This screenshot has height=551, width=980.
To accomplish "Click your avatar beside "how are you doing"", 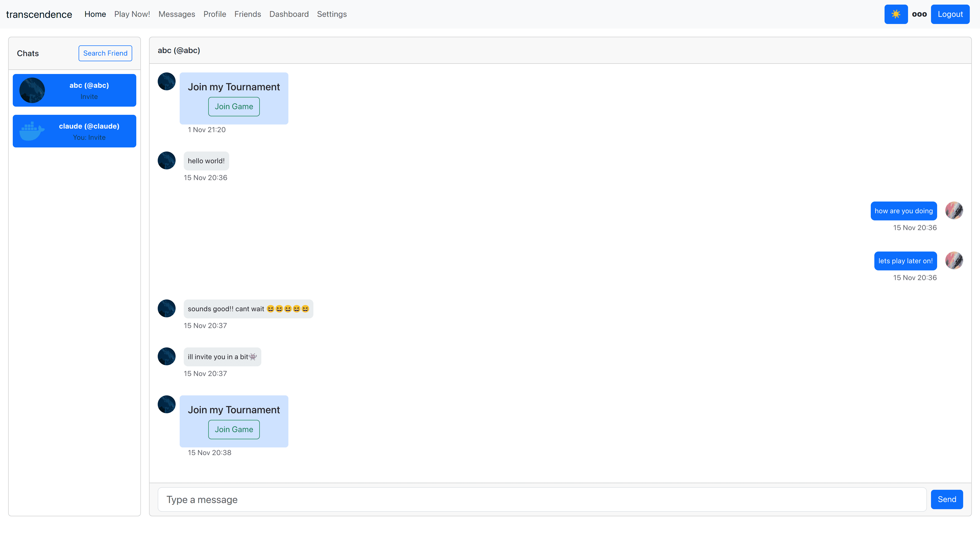I will [954, 211].
